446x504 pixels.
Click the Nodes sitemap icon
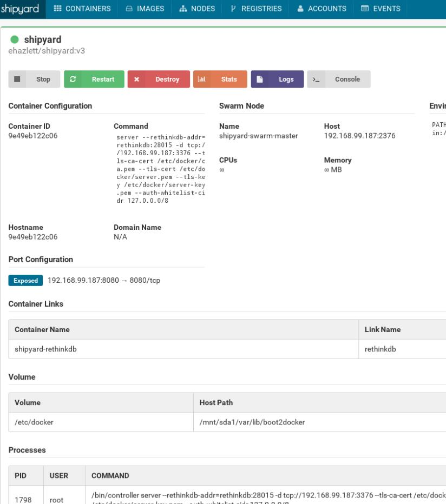pos(183,9)
